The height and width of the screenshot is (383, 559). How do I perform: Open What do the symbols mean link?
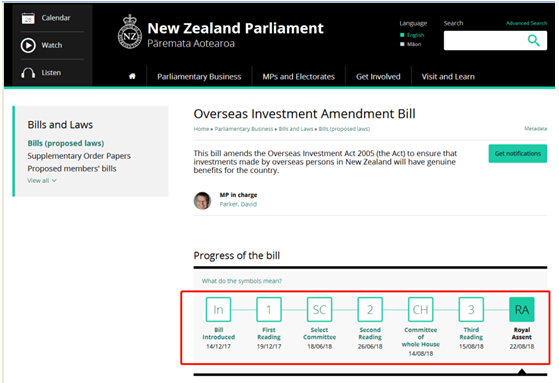tap(242, 281)
